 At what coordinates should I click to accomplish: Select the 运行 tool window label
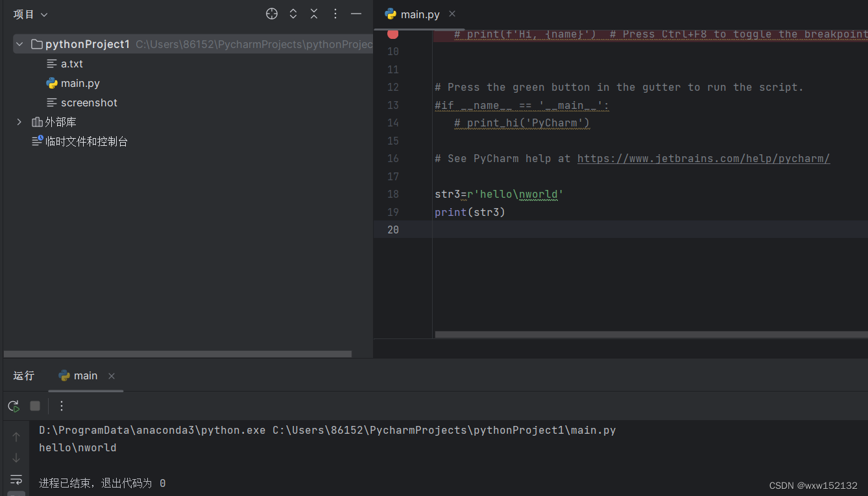click(x=23, y=376)
